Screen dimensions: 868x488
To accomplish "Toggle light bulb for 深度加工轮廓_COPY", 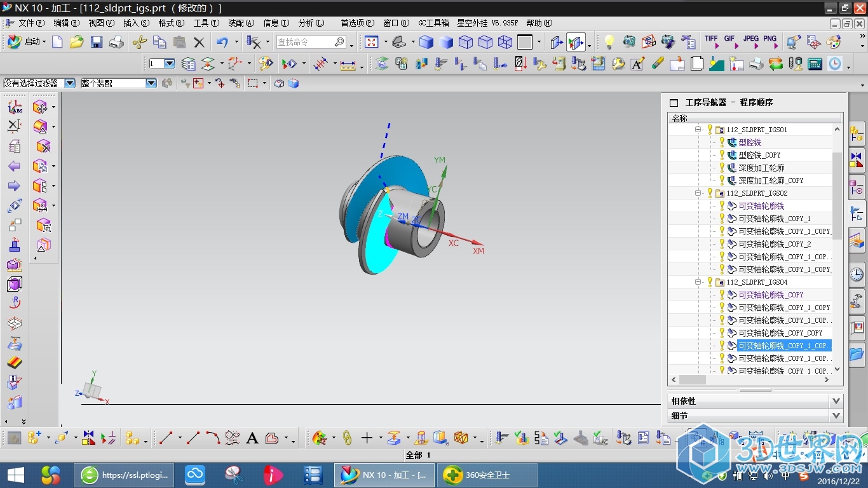I will (722, 180).
